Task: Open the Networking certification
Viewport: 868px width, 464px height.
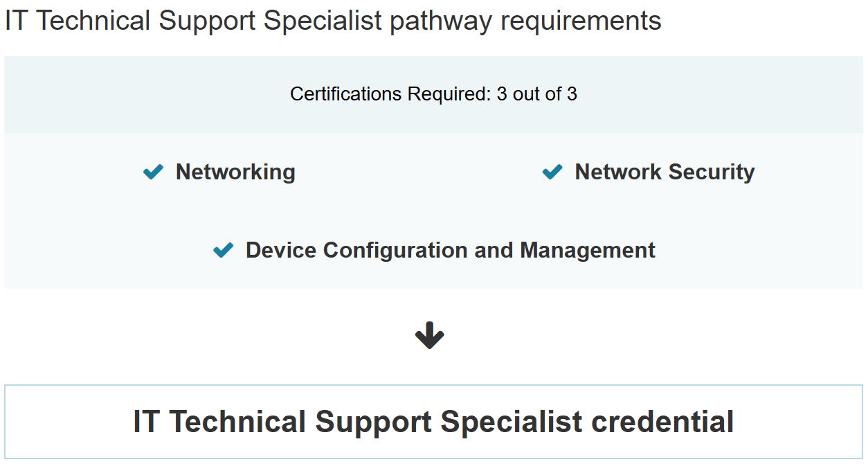Action: (x=235, y=172)
